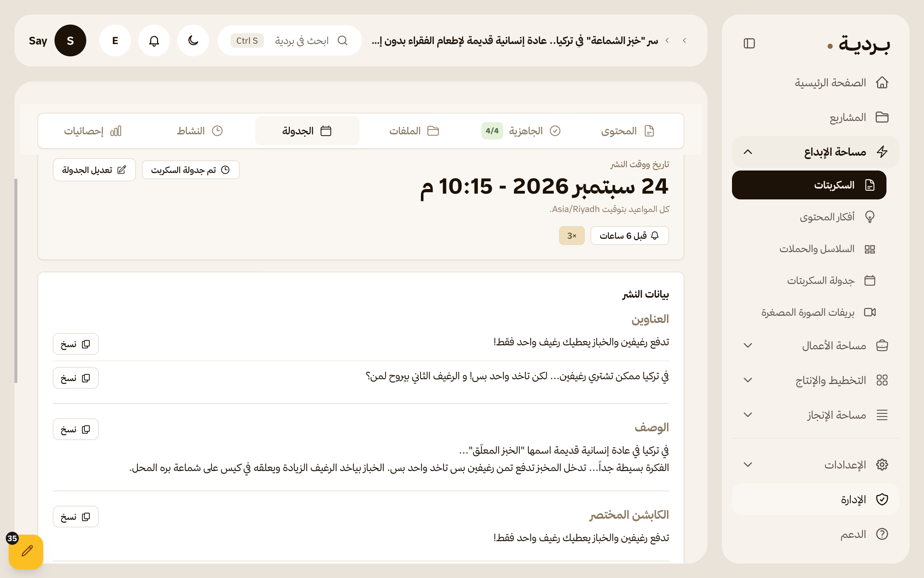This screenshot has width=924, height=578.
Task: Switch to the الملفات tab
Action: tap(414, 131)
